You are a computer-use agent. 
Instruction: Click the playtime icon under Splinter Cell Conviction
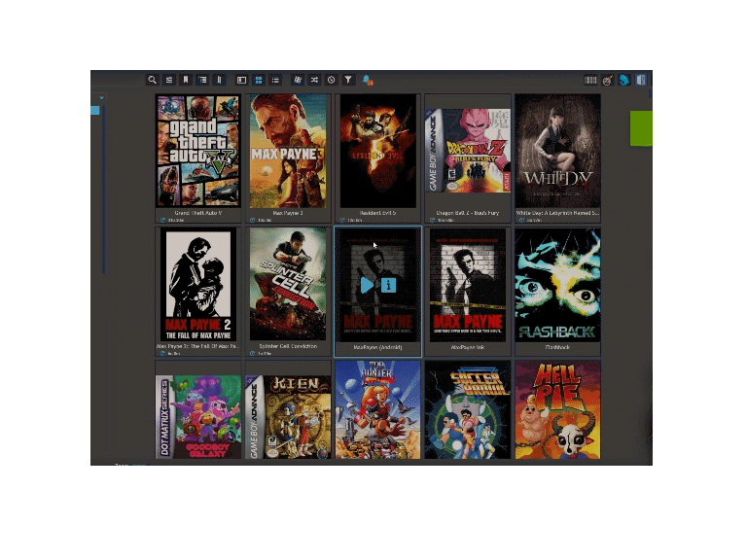(253, 353)
